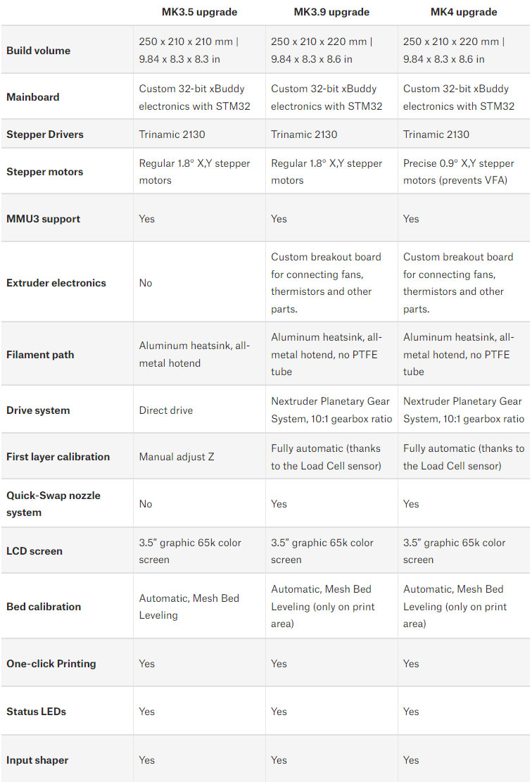
Task: Select the Build volume row label
Action: pos(38,51)
